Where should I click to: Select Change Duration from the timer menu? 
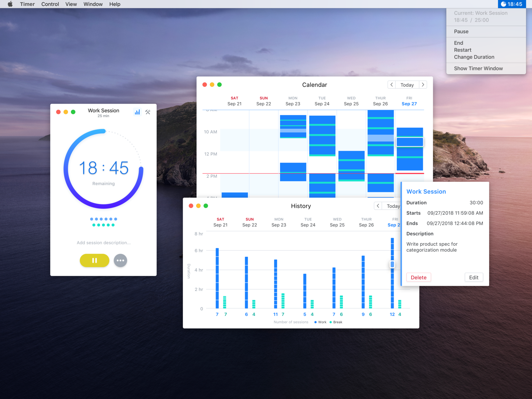click(x=474, y=57)
